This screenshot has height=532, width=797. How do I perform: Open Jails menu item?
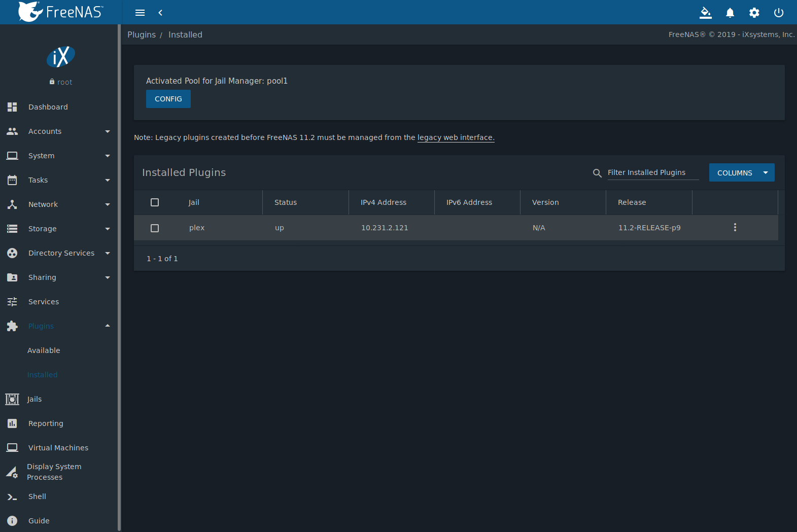pyautogui.click(x=34, y=399)
